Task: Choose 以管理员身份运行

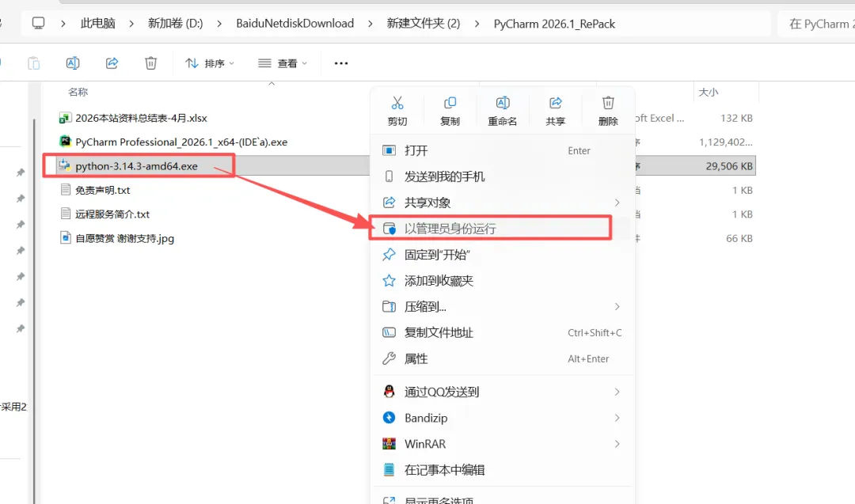Action: 502,229
